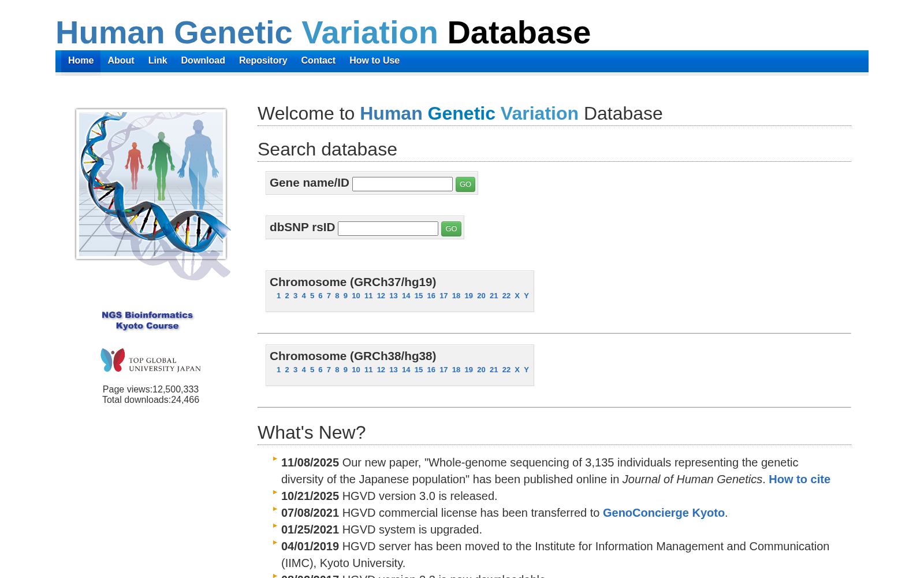The width and height of the screenshot is (924, 578).
Task: Focus the dbSNP rsID input field
Action: 388,229
